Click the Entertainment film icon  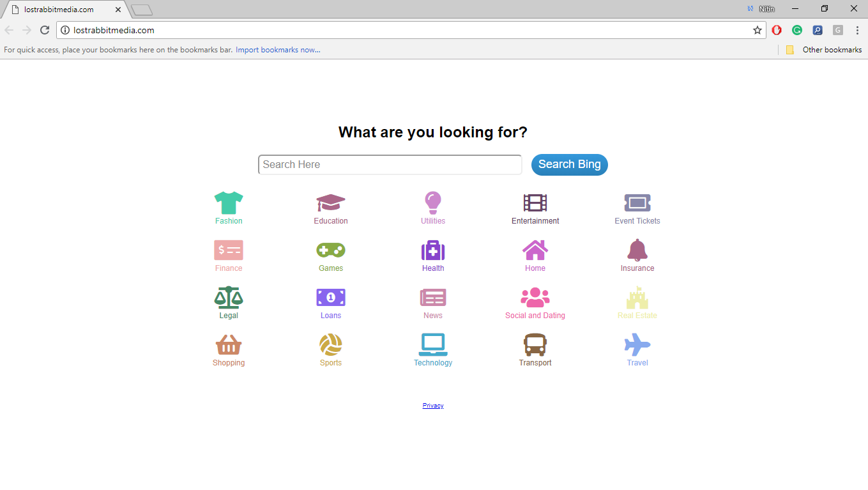point(535,201)
